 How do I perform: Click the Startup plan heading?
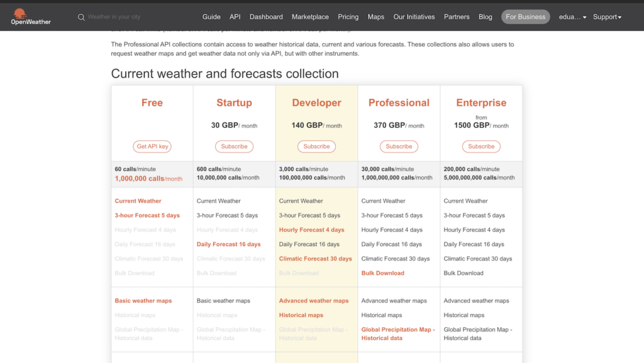[234, 103]
